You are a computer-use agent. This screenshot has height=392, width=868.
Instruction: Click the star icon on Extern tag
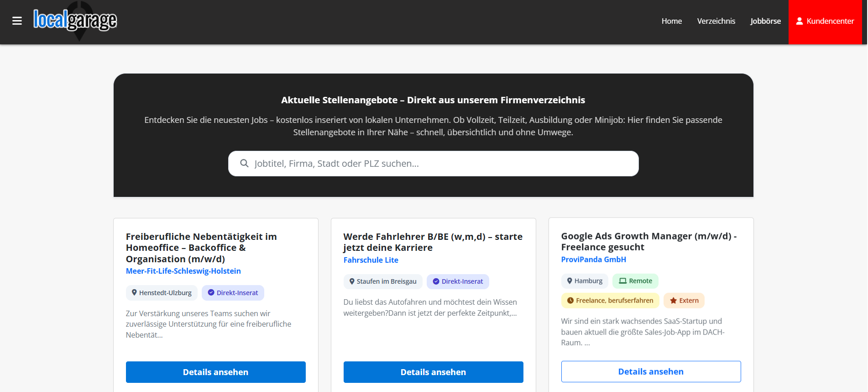click(673, 301)
